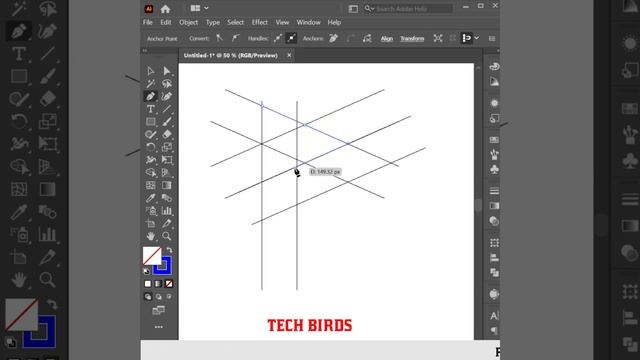Open the Pathfinder panel icon
640x360 pixels.
pyautogui.click(x=494, y=272)
